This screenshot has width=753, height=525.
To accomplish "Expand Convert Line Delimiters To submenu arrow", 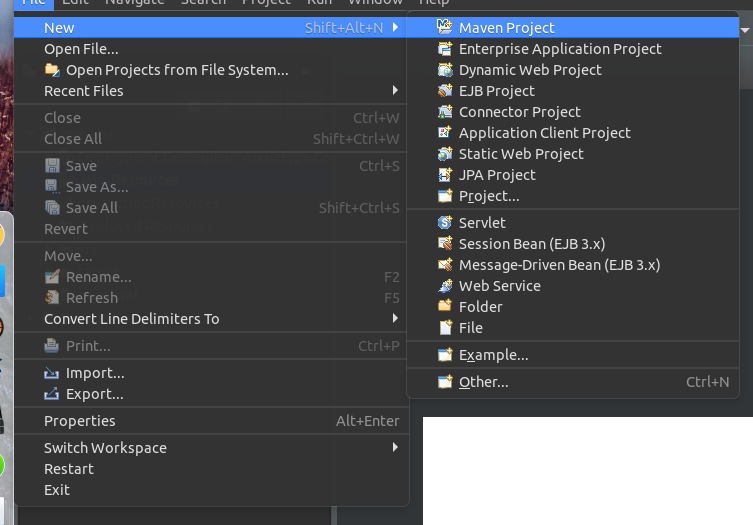I will [395, 318].
